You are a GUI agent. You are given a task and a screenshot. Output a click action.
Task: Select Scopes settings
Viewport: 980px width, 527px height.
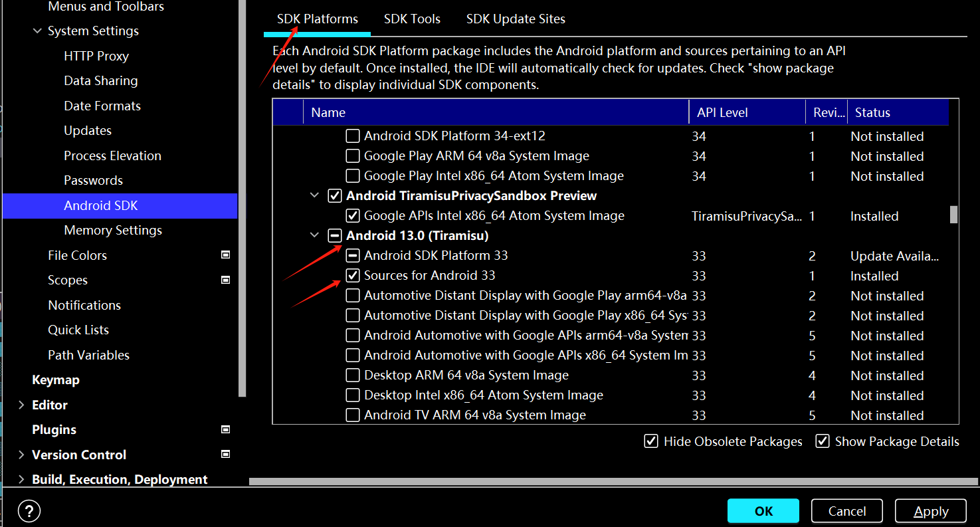pyautogui.click(x=68, y=280)
